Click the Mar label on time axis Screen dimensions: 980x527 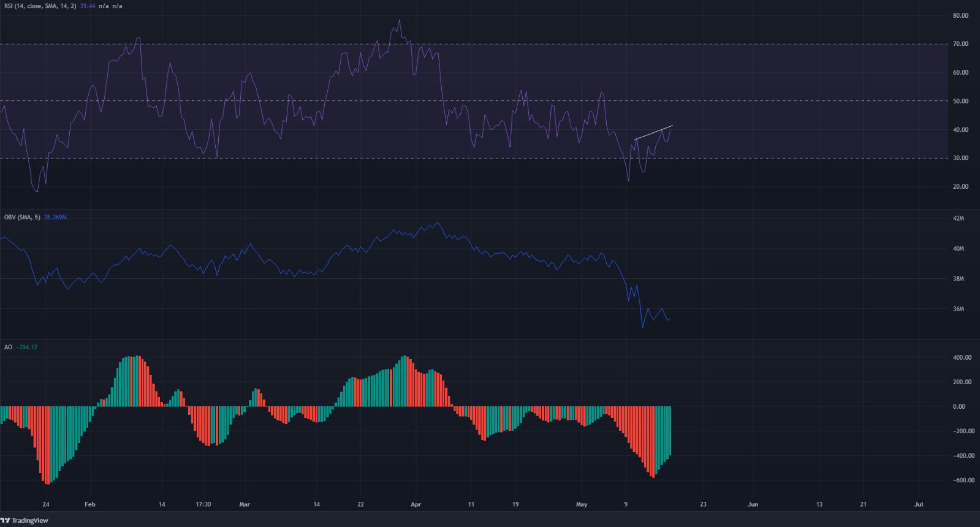[245, 505]
